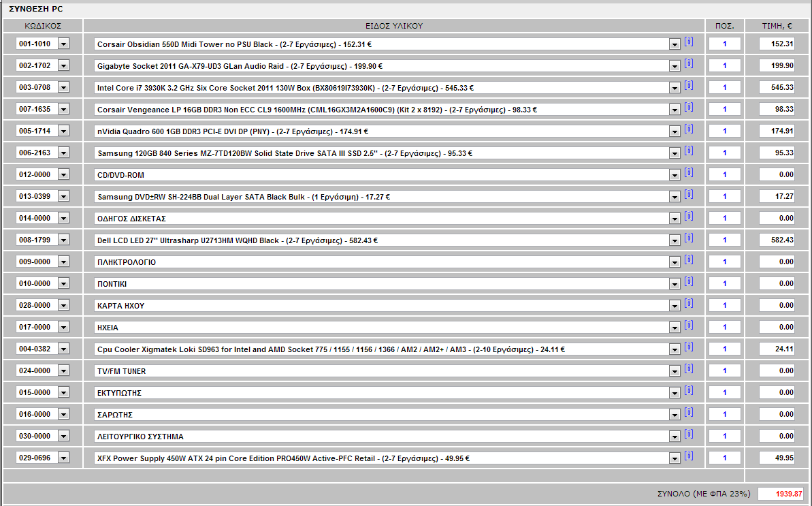Click info icon for Samsung DVD±RW SH-224BB
This screenshot has height=506, width=812.
tap(689, 194)
